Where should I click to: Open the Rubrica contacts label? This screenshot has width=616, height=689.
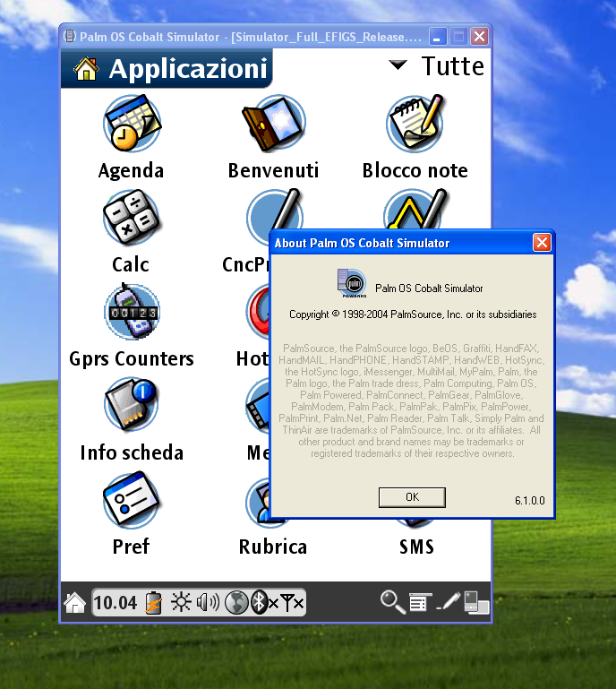pyautogui.click(x=273, y=547)
